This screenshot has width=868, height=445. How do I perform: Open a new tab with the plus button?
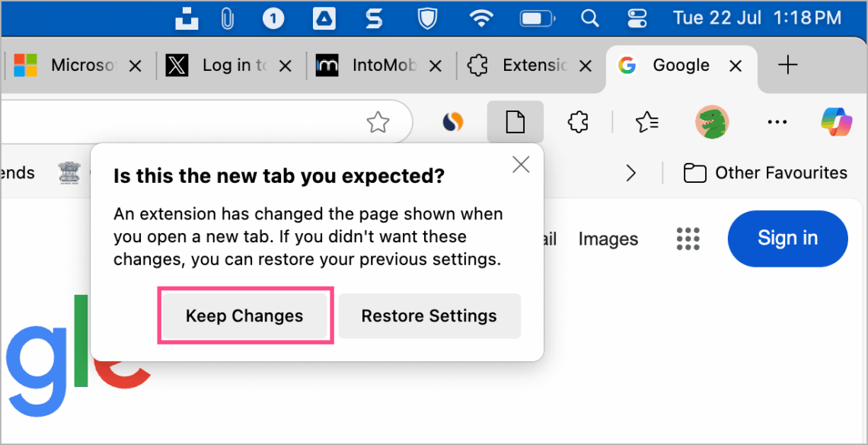[788, 66]
